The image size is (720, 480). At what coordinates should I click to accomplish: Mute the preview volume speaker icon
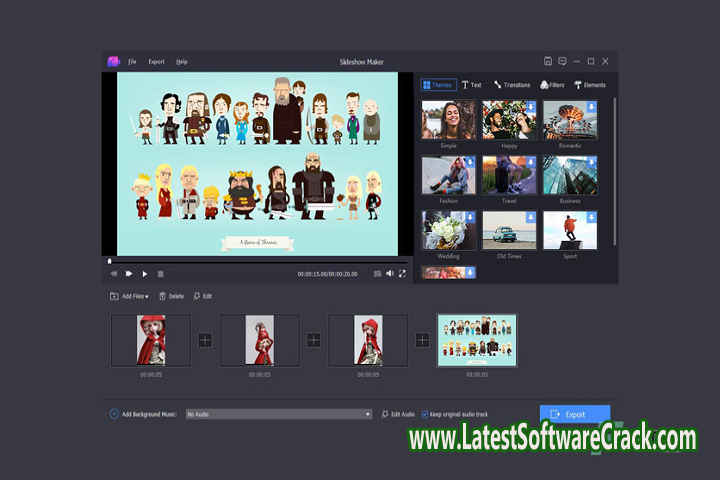coord(390,273)
